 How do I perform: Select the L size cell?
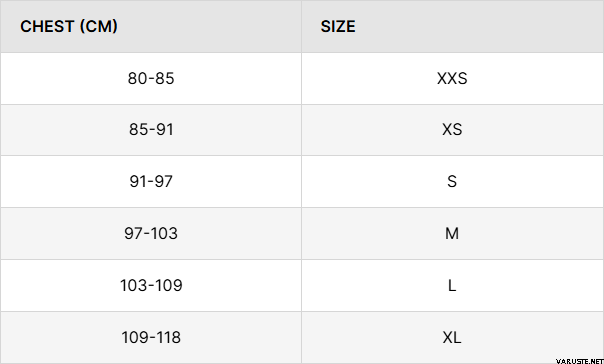pyautogui.click(x=452, y=285)
